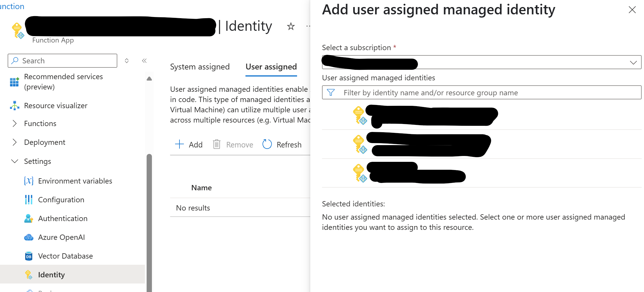The image size is (644, 292).
Task: Open the more options ellipsis in header
Action: tap(308, 26)
